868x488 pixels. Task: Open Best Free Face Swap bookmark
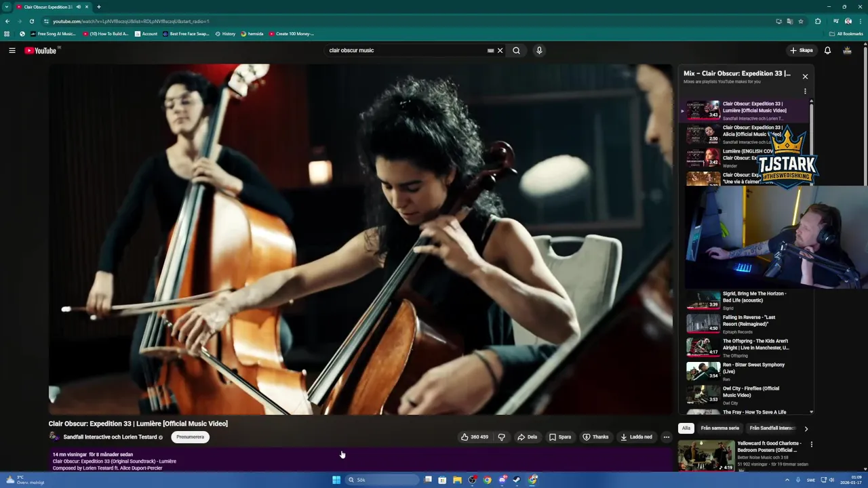(x=186, y=34)
